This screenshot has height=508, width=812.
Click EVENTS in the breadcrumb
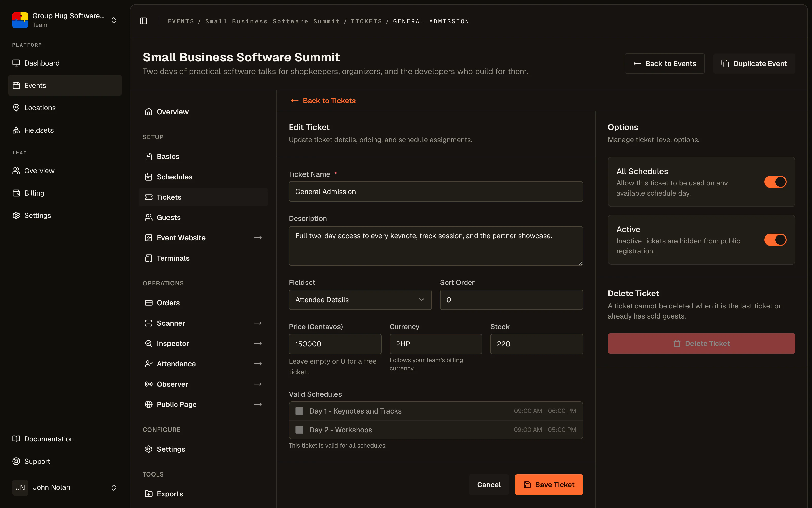(180, 21)
